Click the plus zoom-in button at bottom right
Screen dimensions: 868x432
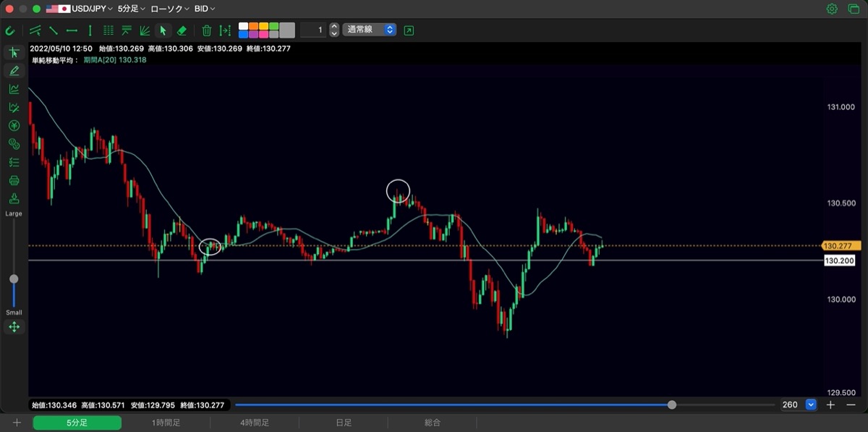(831, 405)
